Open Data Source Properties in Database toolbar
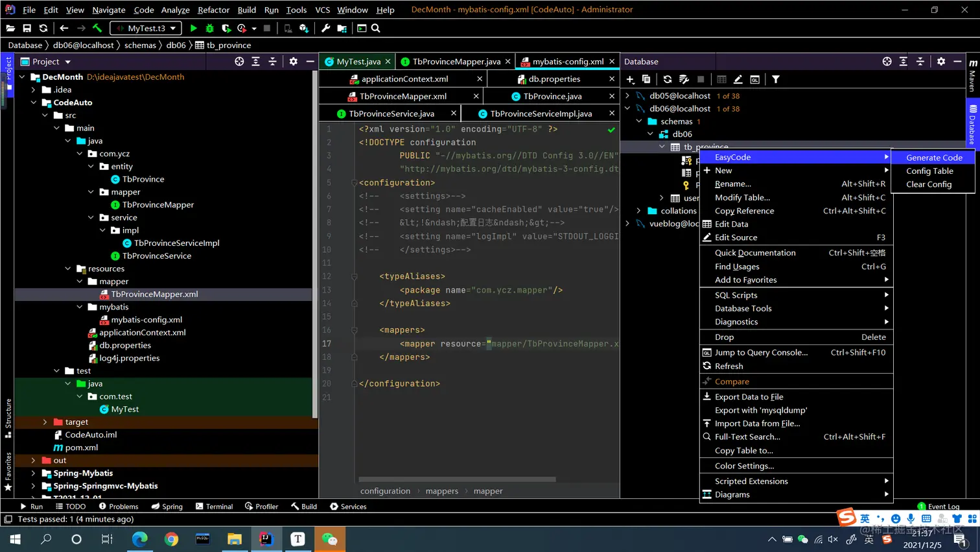This screenshot has width=980, height=552. coord(684,79)
